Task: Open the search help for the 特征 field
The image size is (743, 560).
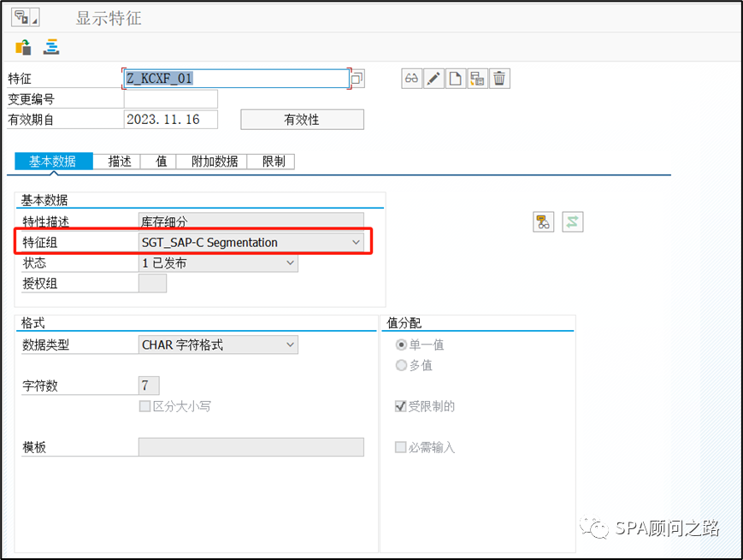Action: click(x=357, y=78)
